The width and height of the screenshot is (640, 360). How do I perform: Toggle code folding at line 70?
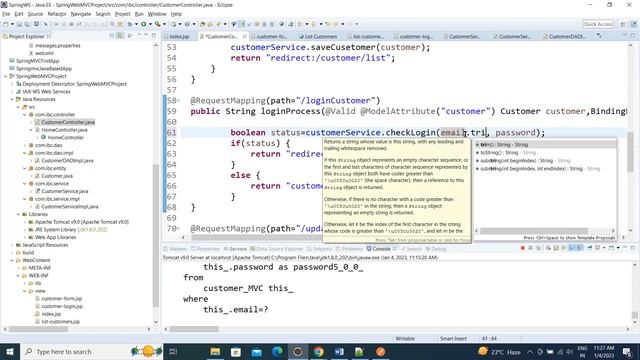coord(178,229)
